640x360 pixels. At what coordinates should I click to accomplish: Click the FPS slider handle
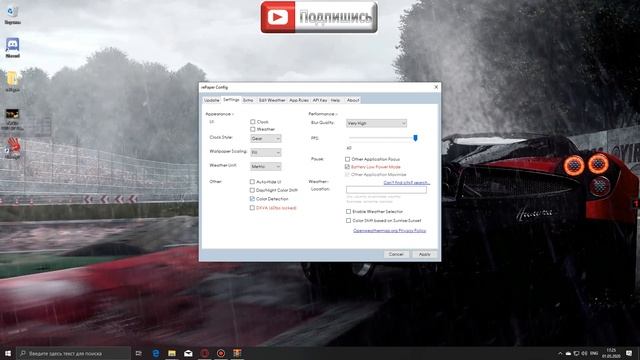pos(416,138)
